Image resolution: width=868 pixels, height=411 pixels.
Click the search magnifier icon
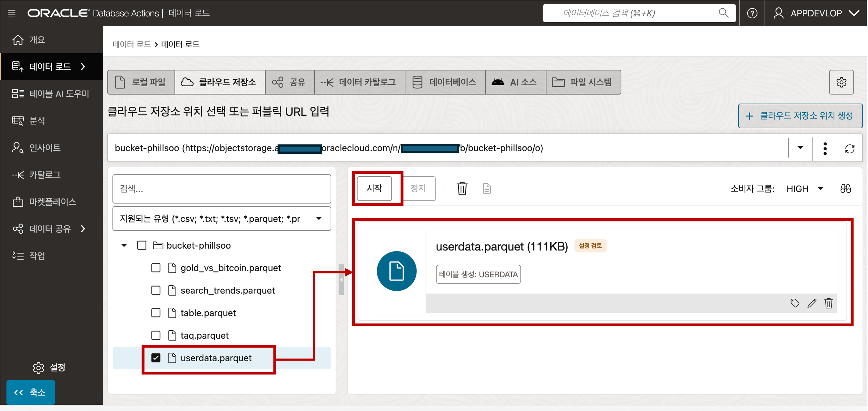pos(723,13)
